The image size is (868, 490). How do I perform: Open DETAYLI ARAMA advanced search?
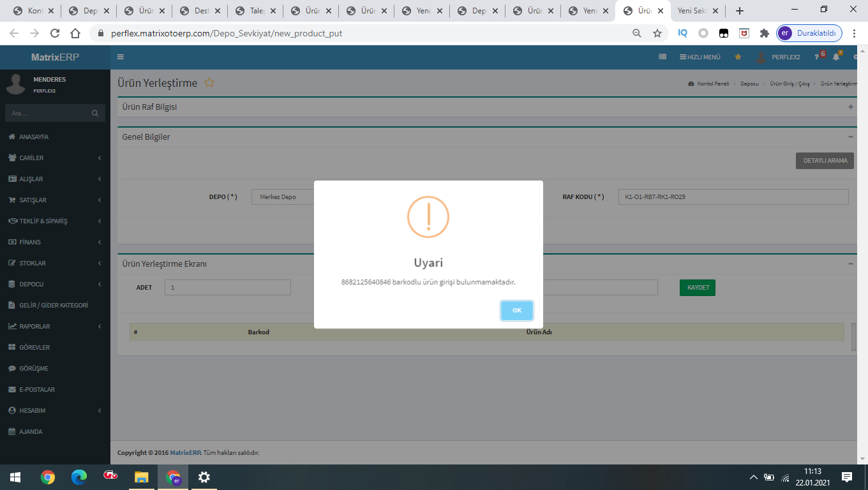825,161
